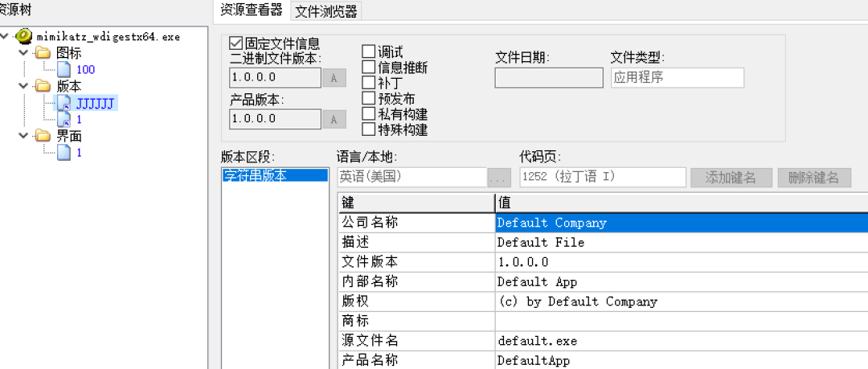Click the file icon next to 100
The height and width of the screenshot is (369, 868).
pos(64,69)
